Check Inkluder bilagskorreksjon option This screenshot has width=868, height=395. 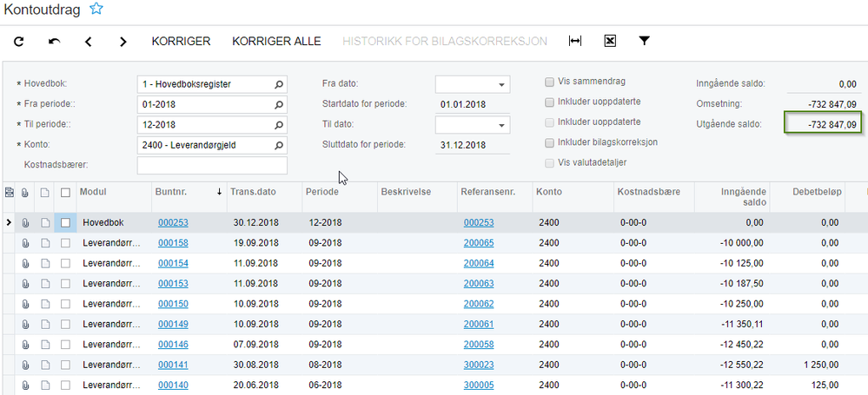[549, 142]
